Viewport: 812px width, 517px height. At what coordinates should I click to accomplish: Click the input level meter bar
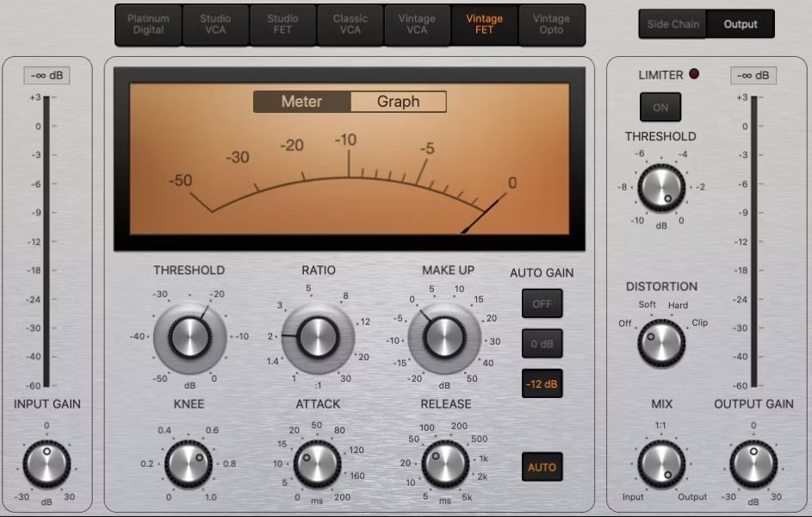46,241
